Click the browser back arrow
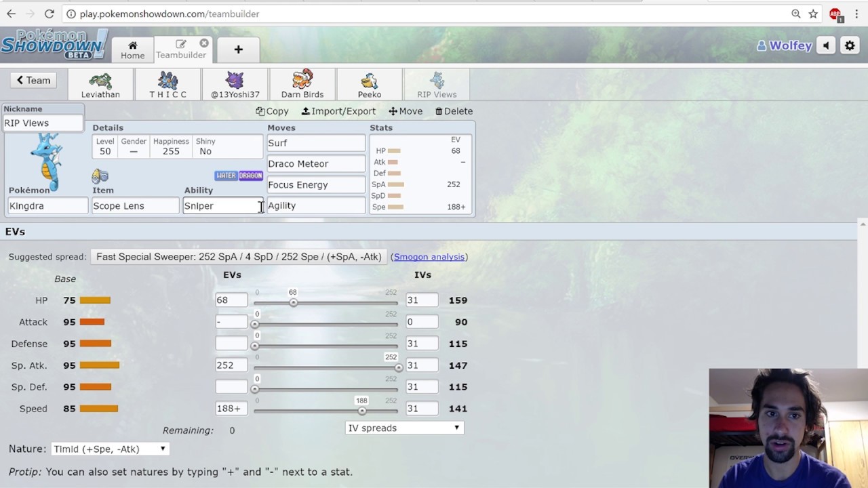This screenshot has width=868, height=488. pos(12,14)
